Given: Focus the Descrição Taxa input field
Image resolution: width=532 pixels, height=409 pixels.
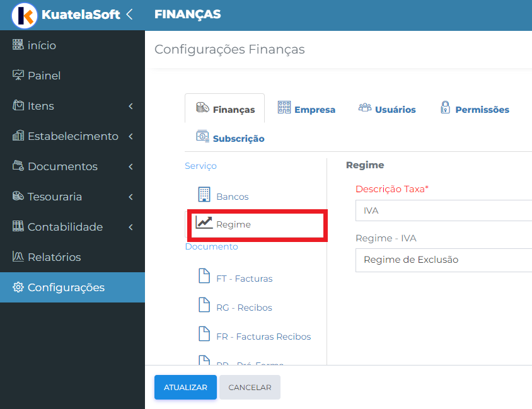Looking at the screenshot, I should [x=444, y=210].
